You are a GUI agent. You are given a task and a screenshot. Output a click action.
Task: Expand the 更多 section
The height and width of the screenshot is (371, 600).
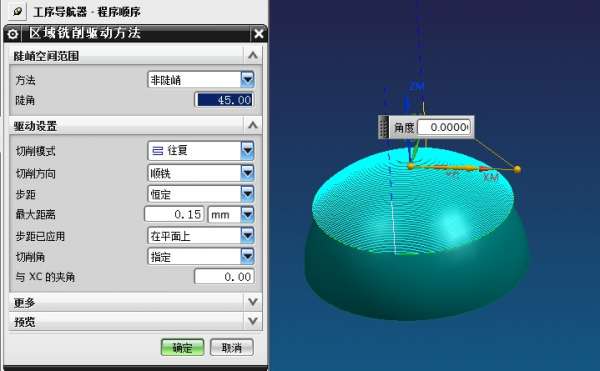[253, 302]
